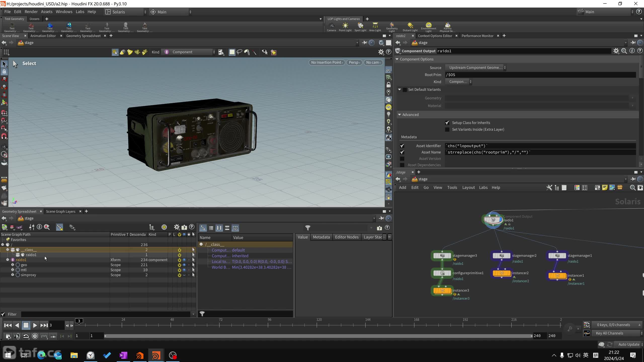The height and width of the screenshot is (362, 644).
Task: Open File Explorer from the taskbar
Action: [74, 355]
